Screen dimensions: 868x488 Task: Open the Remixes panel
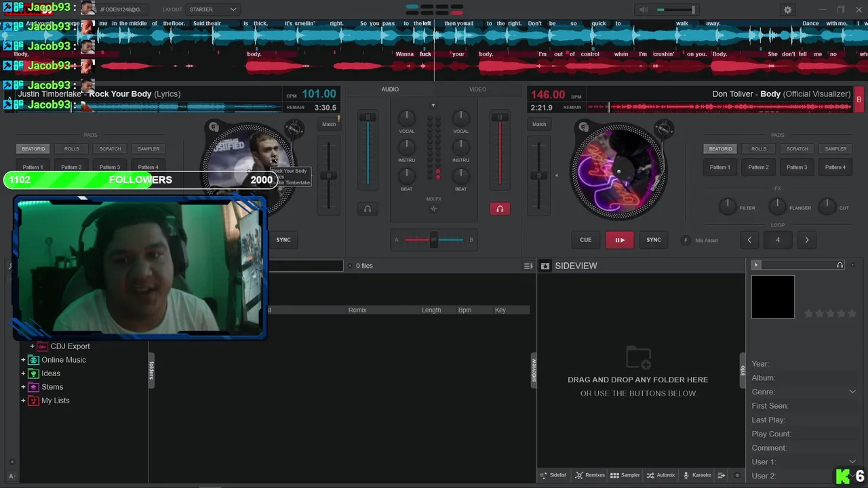590,475
